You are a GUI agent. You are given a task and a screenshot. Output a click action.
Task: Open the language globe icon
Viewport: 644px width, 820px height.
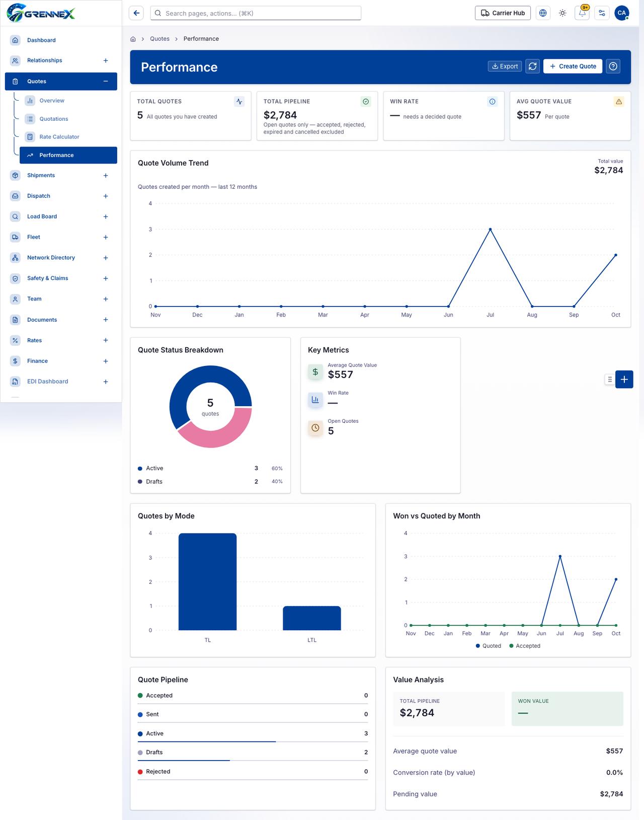tap(543, 13)
